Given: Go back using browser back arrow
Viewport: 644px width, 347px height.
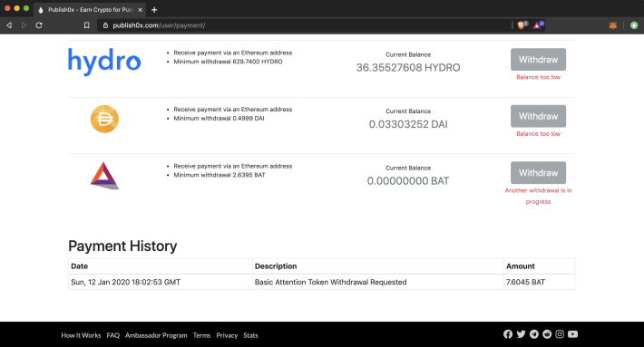Looking at the screenshot, I should coord(9,25).
